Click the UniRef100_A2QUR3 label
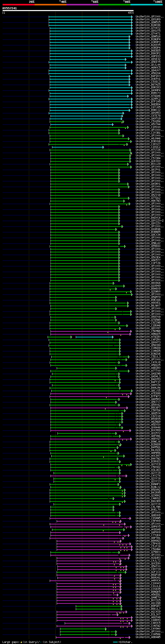Viewport: 165px width, 644px height. (x=148, y=558)
